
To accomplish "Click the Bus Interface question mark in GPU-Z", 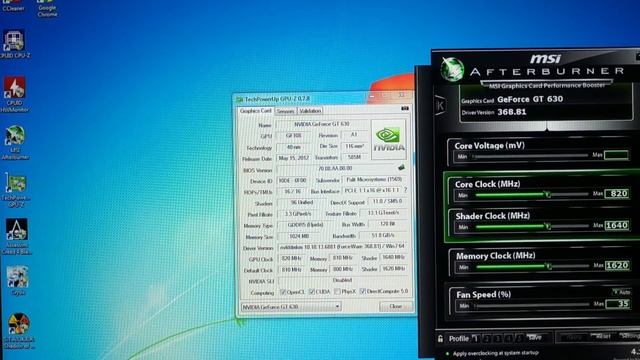I will tap(405, 190).
